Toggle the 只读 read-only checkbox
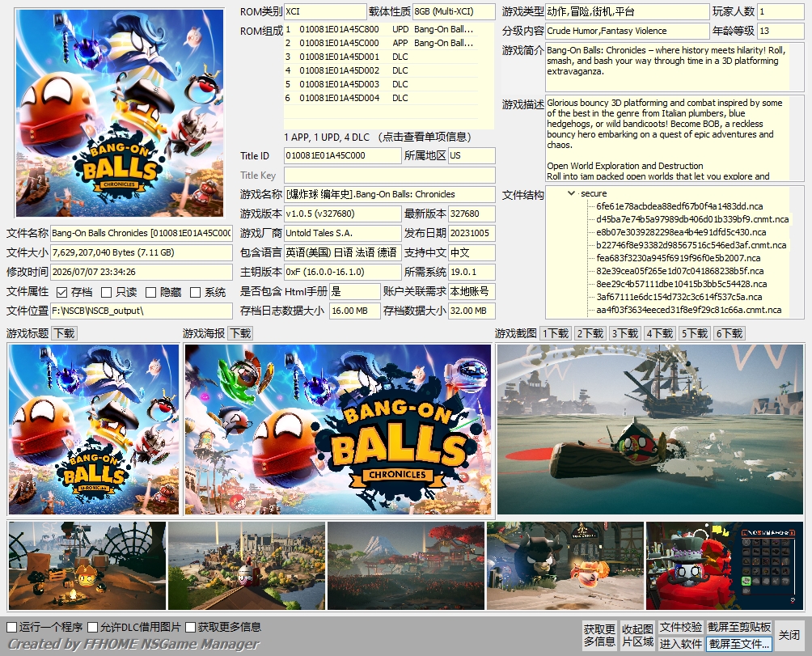812x656 pixels. 106,293
